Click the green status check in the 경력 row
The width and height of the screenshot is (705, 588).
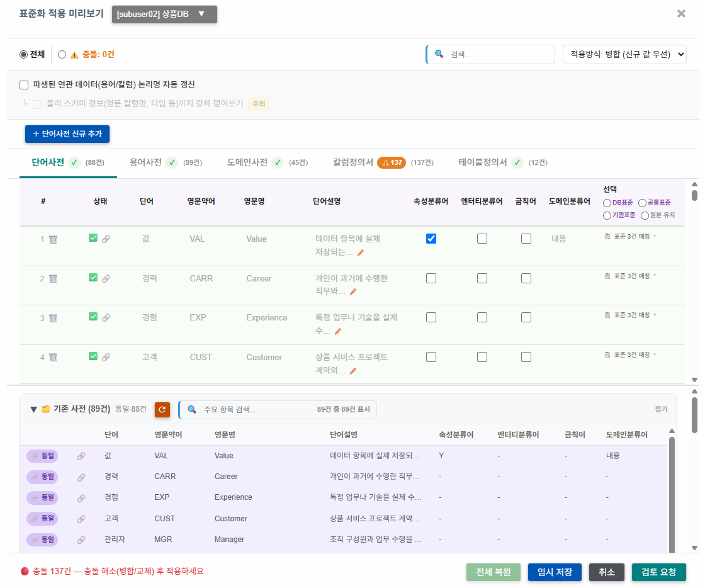(93, 278)
